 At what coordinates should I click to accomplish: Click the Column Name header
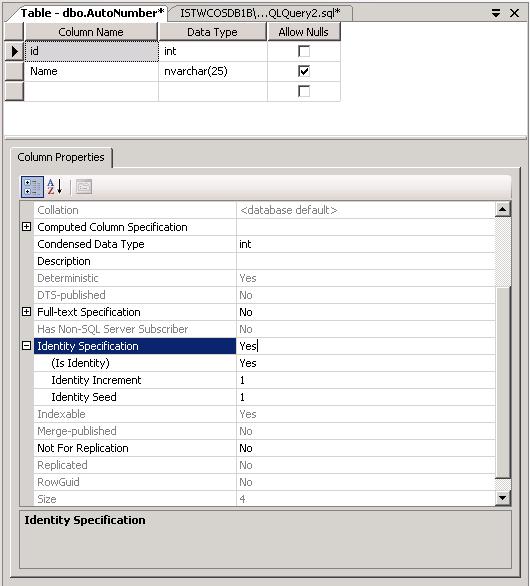pos(91,32)
